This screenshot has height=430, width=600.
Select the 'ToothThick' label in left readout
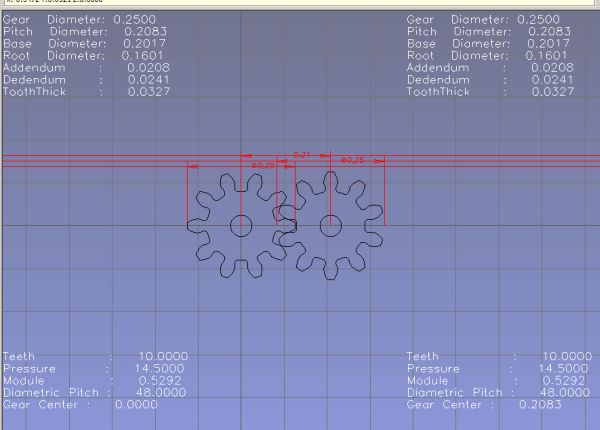tap(34, 92)
